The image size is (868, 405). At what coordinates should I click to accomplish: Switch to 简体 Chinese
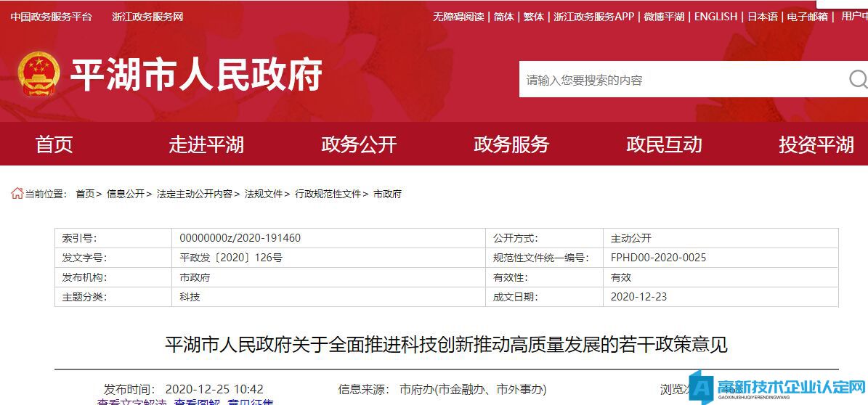click(x=504, y=17)
